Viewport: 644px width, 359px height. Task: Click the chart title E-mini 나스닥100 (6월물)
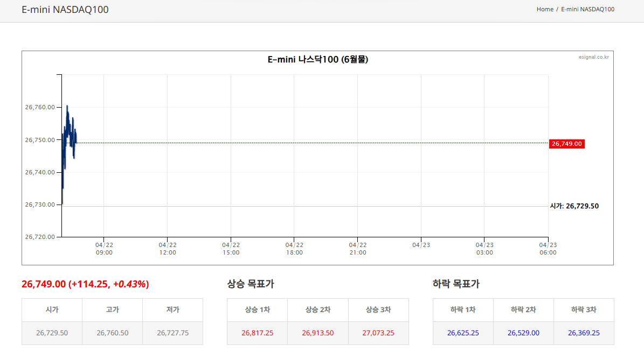pos(317,60)
